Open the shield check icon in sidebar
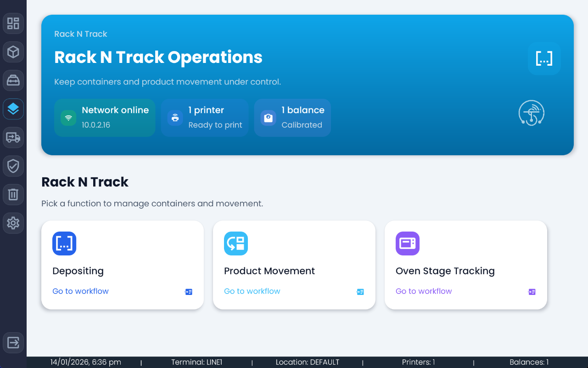Image resolution: width=588 pixels, height=368 pixels. point(13,166)
